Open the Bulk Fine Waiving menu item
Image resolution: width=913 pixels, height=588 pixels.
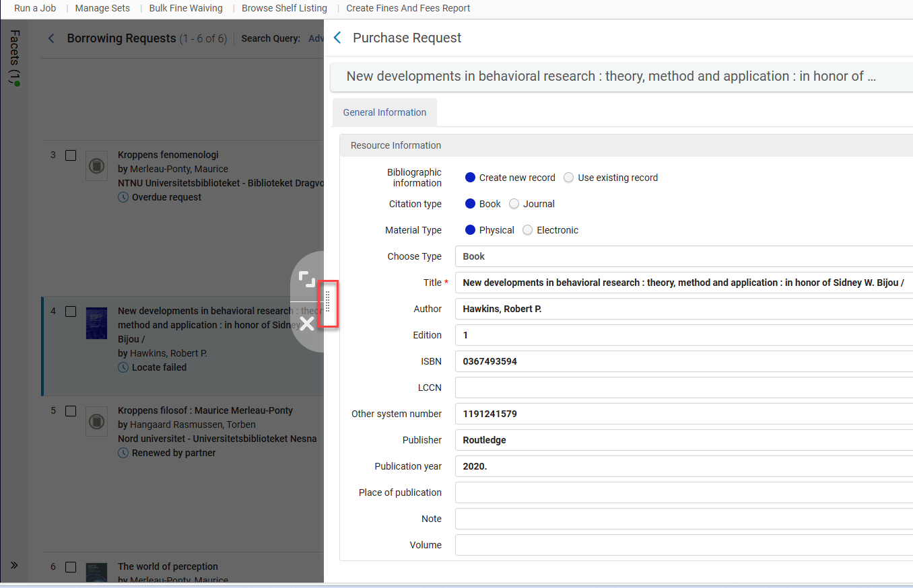186,8
